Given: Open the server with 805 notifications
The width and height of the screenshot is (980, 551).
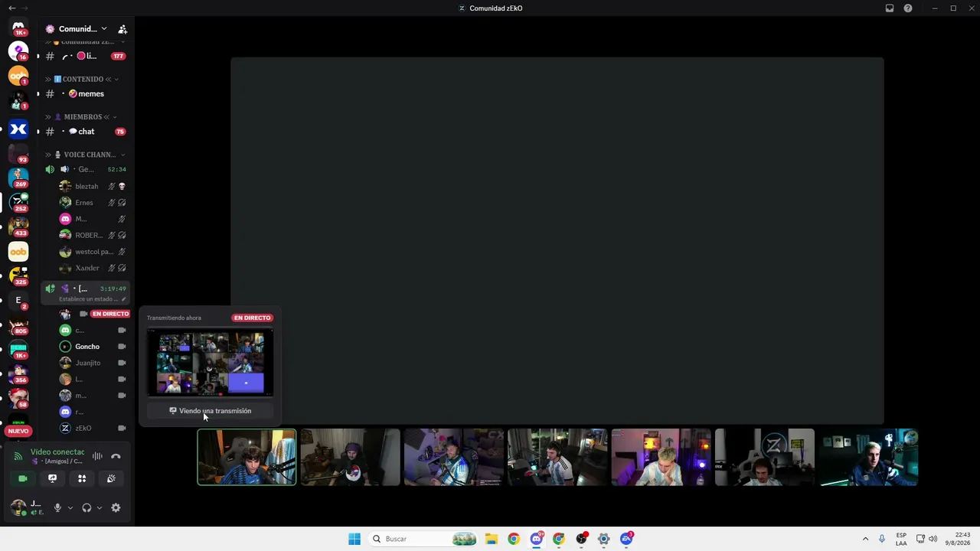Looking at the screenshot, I should click(x=18, y=324).
